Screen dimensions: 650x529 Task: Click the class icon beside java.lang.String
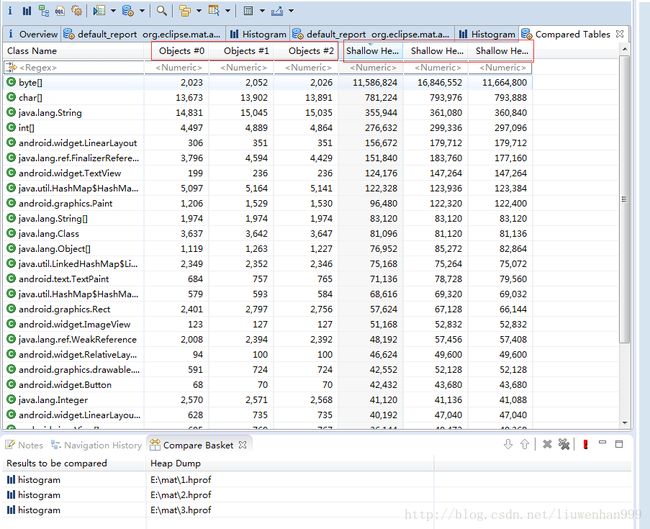click(x=11, y=112)
